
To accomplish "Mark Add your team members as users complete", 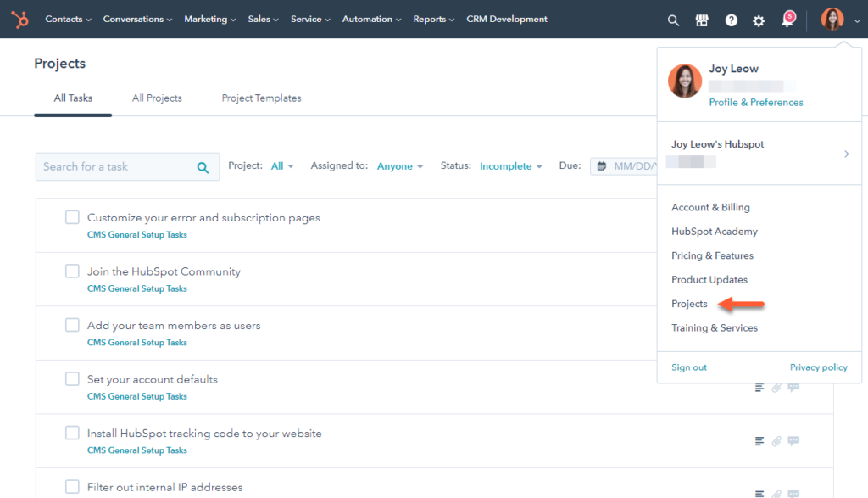I will point(73,325).
